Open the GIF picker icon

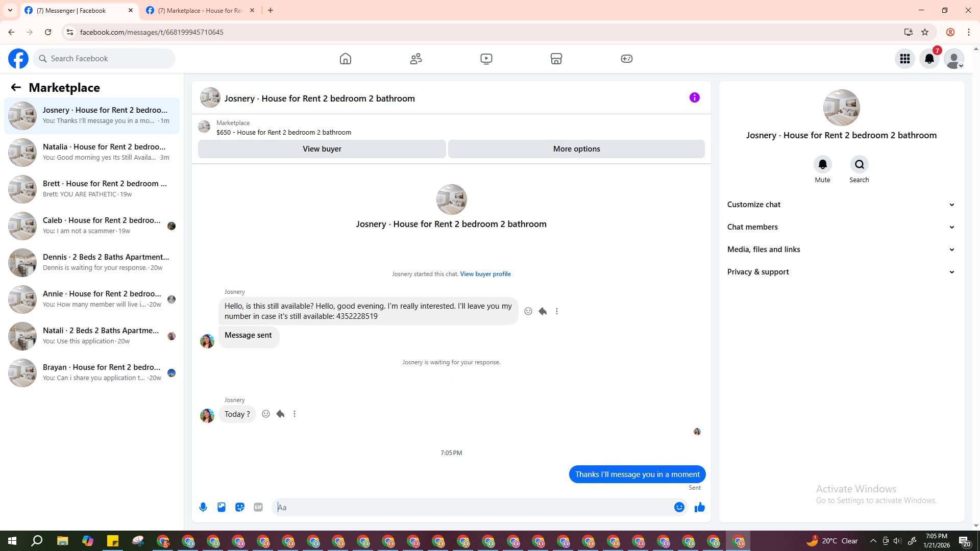(258, 507)
